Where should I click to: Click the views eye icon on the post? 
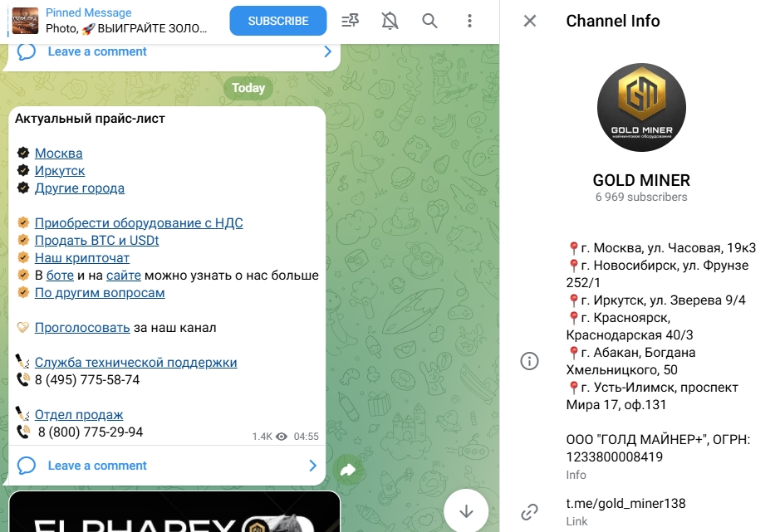pyautogui.click(x=282, y=437)
